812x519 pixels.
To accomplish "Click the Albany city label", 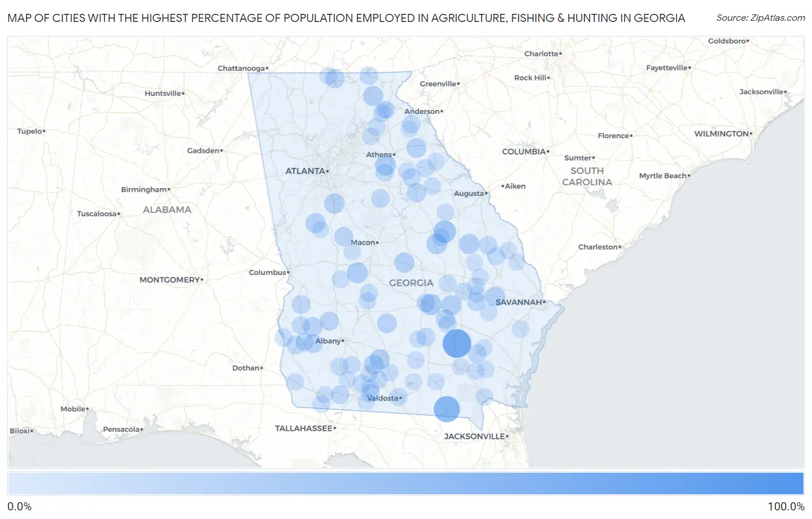I will click(x=328, y=341).
